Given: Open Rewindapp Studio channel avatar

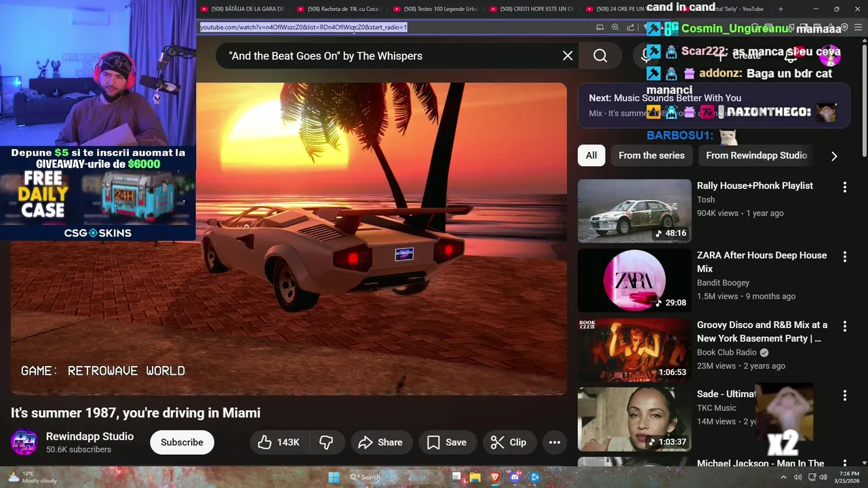Looking at the screenshot, I should (x=24, y=443).
